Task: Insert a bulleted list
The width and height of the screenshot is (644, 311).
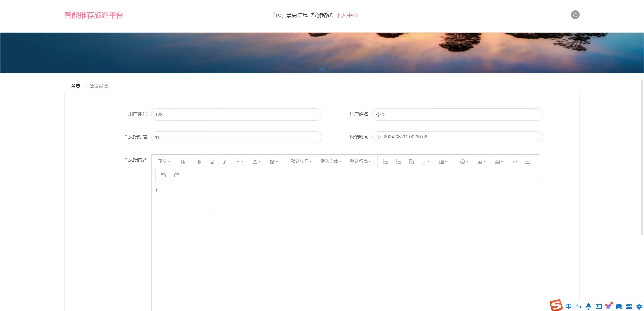Action: pos(386,162)
